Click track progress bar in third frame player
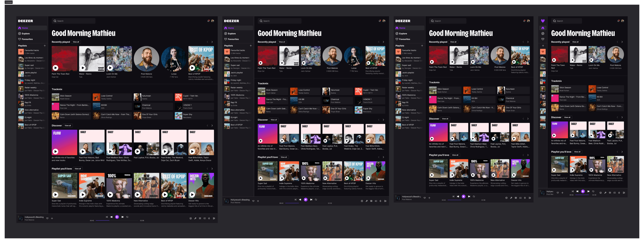This screenshot has height=243, width=644. pyautogui.click(x=464, y=200)
